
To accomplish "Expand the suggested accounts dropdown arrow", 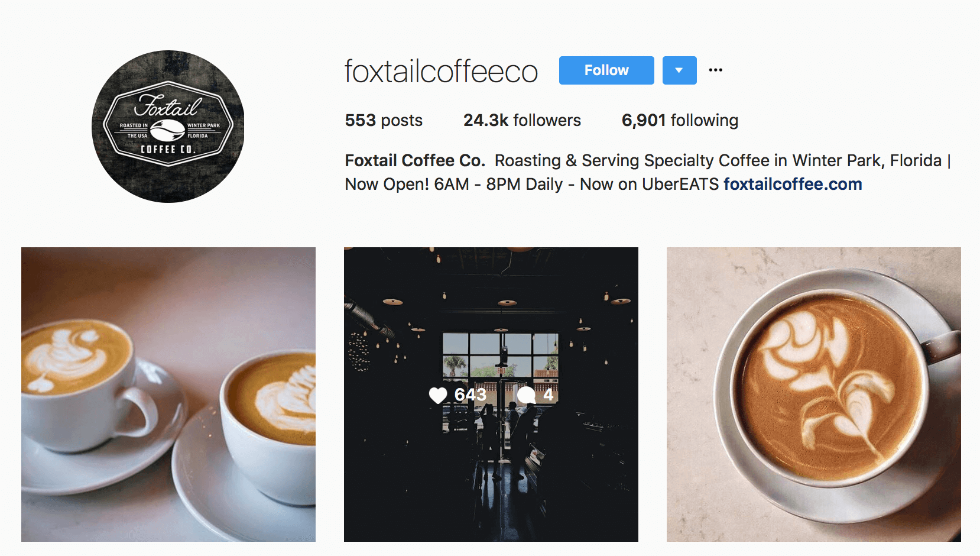I will 679,70.
